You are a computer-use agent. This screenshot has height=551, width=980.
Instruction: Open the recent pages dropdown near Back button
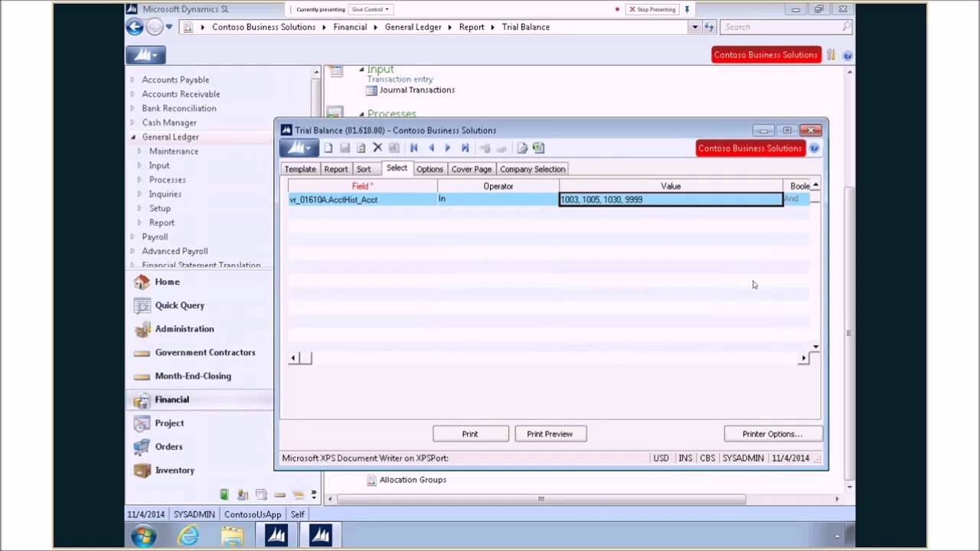(169, 27)
